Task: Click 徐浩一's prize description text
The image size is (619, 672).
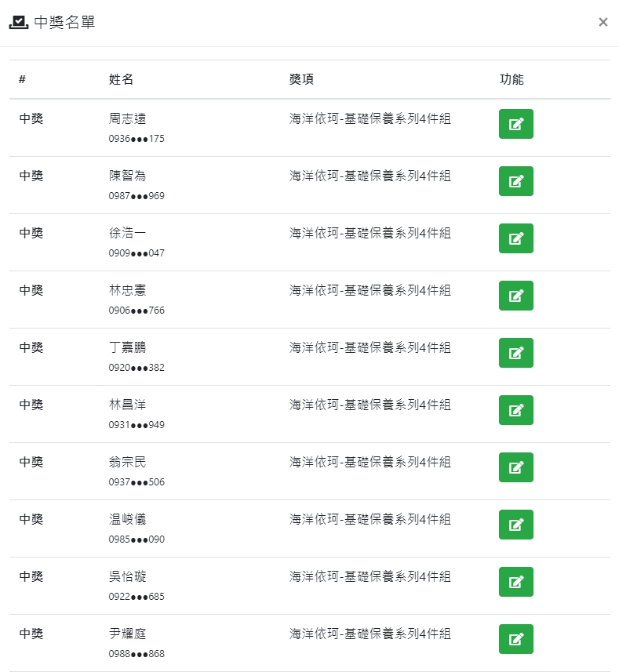Action: tap(370, 234)
